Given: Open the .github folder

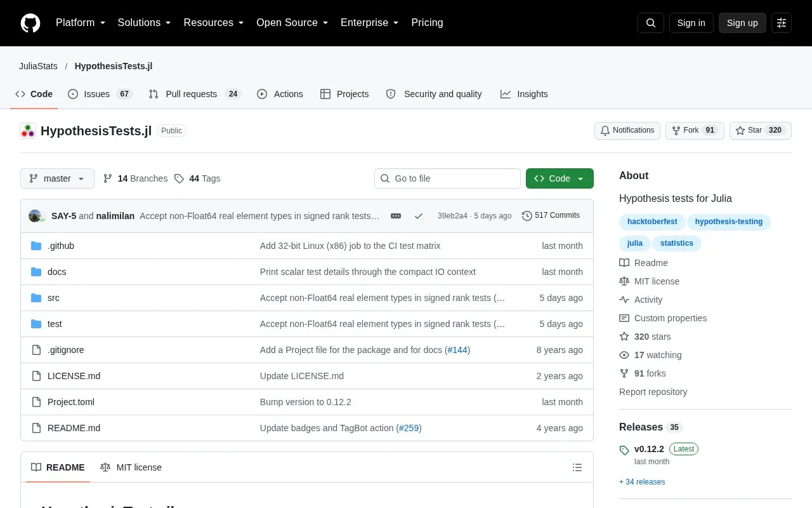Looking at the screenshot, I should pyautogui.click(x=61, y=246).
